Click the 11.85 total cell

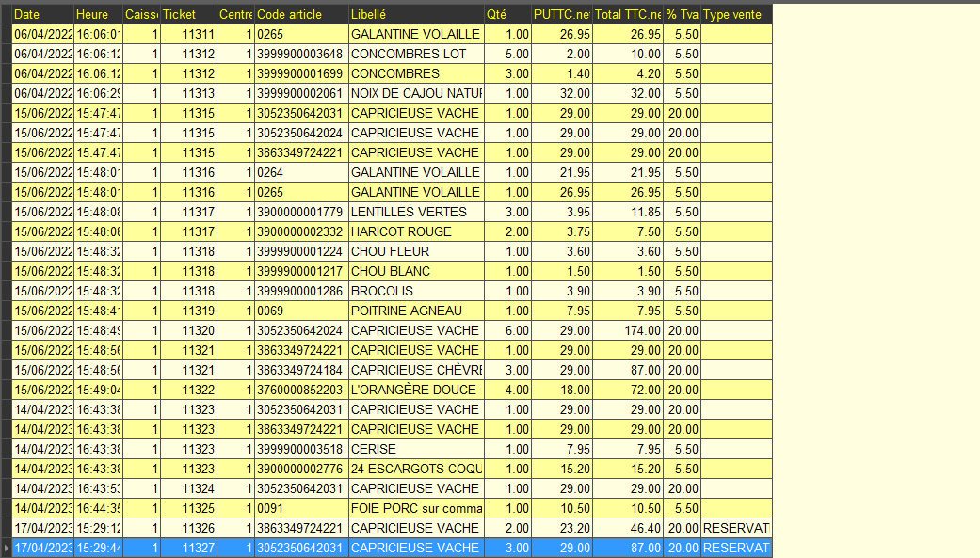628,213
